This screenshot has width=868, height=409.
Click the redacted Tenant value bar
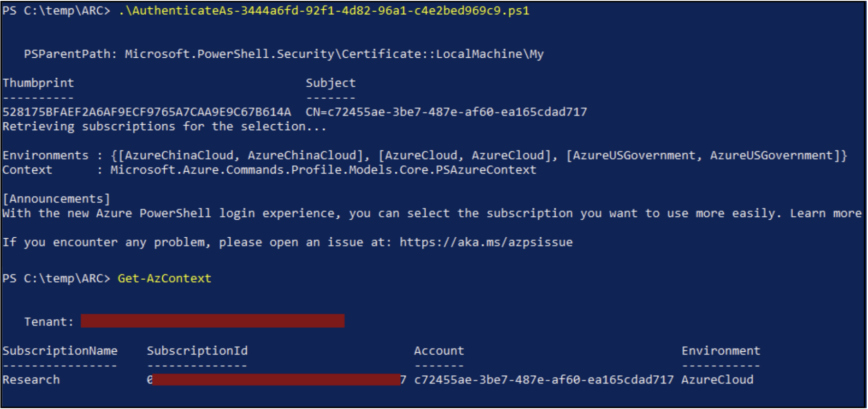pos(212,321)
